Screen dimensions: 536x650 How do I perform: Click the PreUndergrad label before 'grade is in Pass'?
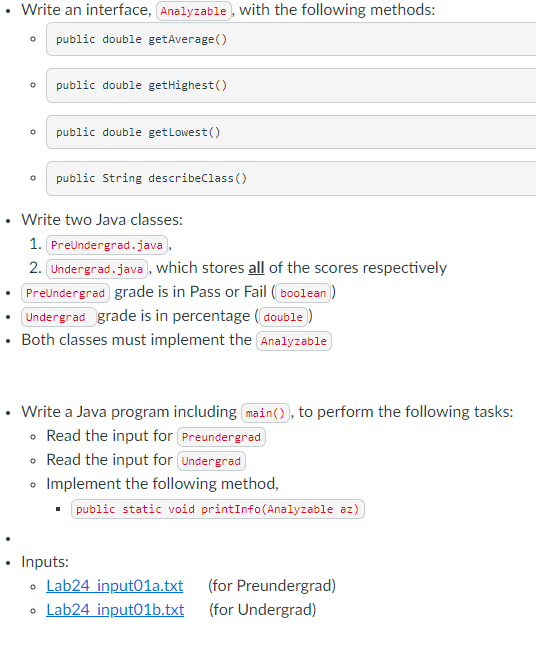pos(65,293)
